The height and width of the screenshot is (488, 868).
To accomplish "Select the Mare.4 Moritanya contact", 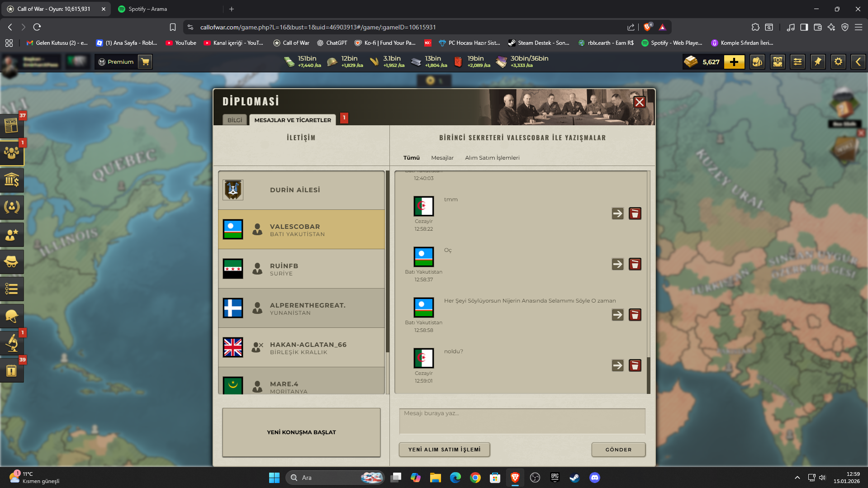I will tap(301, 381).
